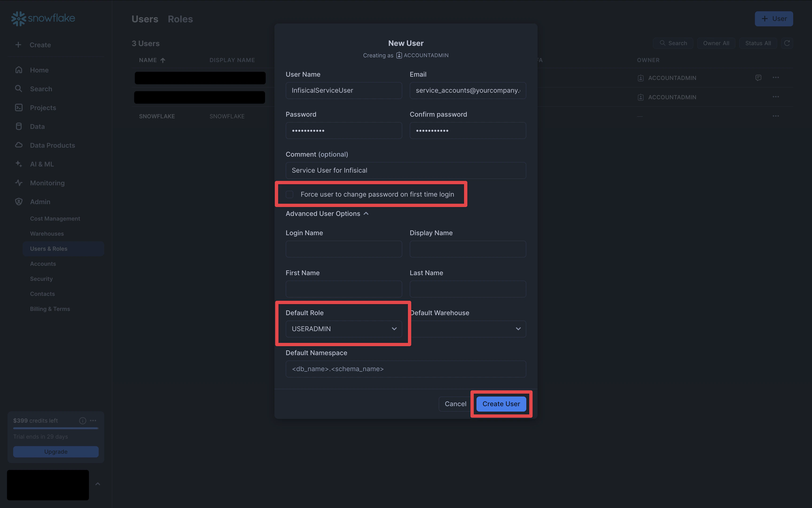The image size is (812, 508).
Task: Click the ACCOUNTADMIN role icon in dialog header
Action: [x=399, y=56]
